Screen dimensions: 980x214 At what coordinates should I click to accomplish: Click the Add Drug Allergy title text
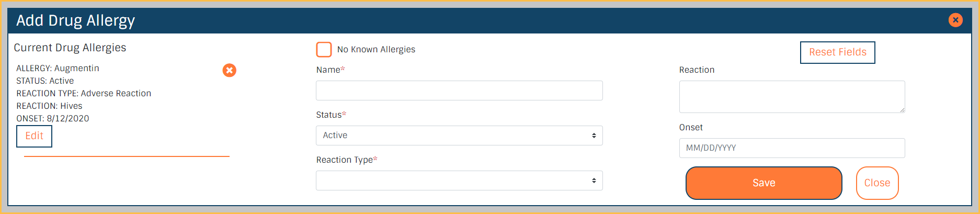(x=75, y=20)
